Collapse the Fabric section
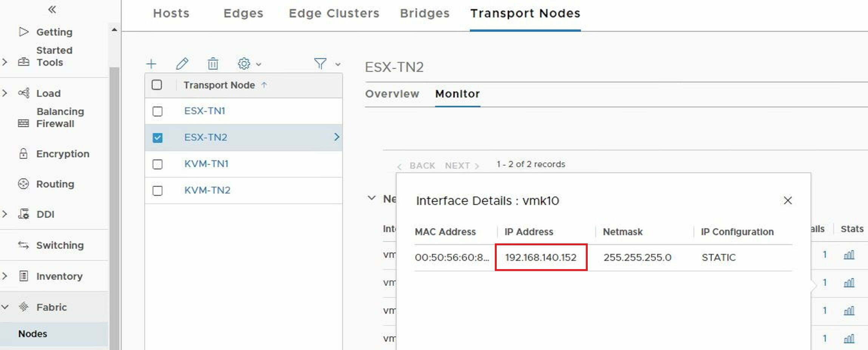The height and width of the screenshot is (350, 868). pos(5,307)
